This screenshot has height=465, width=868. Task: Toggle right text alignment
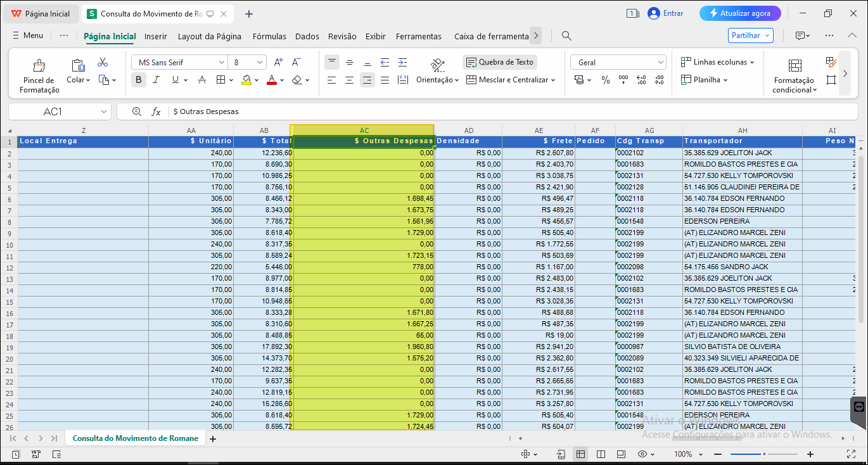(367, 80)
